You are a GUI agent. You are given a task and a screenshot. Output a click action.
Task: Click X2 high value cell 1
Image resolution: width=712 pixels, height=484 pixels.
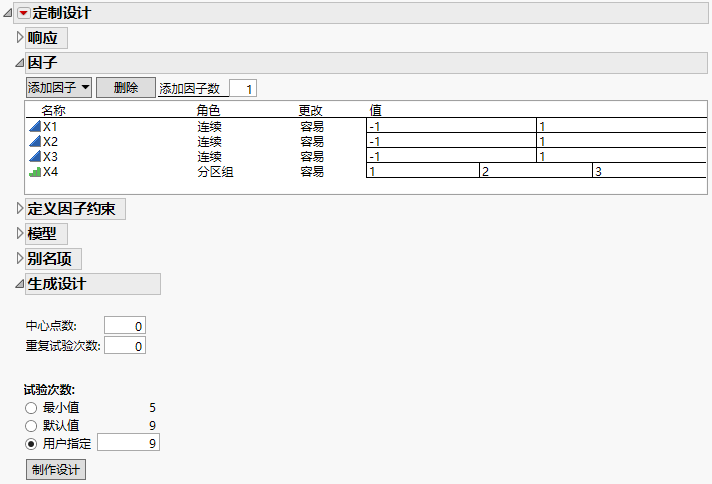[621, 140]
